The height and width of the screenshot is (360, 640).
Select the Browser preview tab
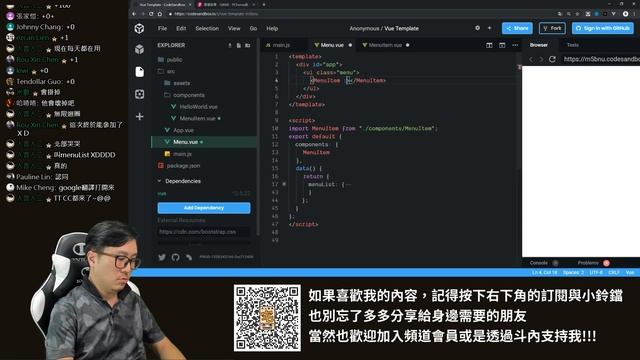coord(538,45)
